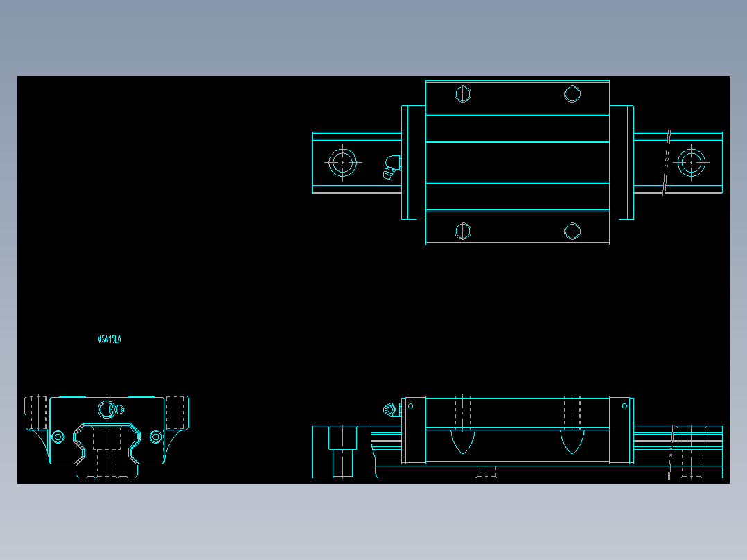Viewport: 747px width, 560px height.
Task: Select the MSA45LA label text
Action: (x=108, y=340)
